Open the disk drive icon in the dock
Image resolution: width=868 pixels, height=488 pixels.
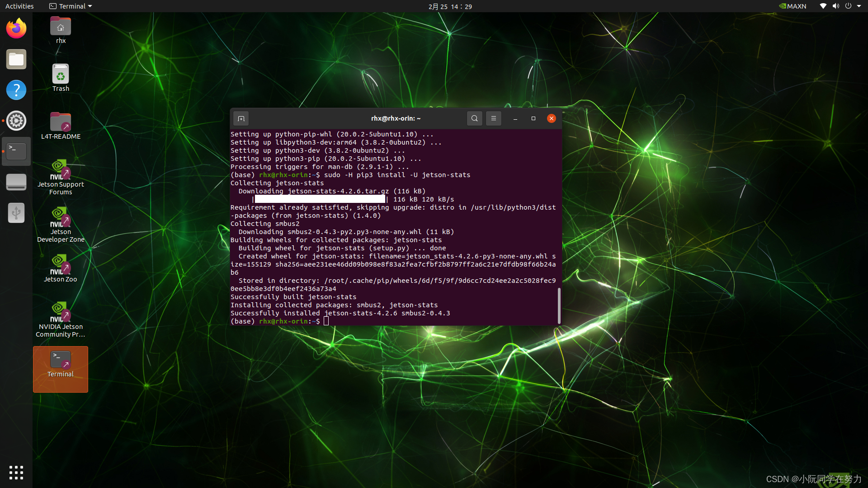point(16,182)
